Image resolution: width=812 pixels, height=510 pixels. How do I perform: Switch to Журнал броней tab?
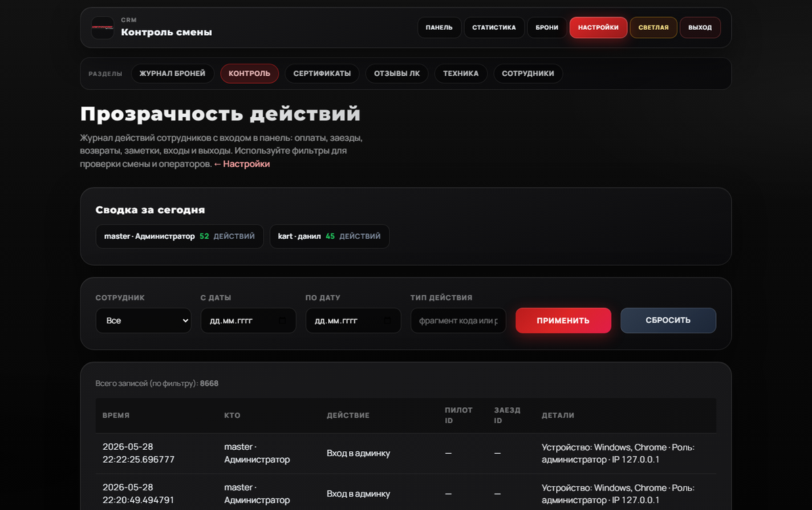coord(173,74)
